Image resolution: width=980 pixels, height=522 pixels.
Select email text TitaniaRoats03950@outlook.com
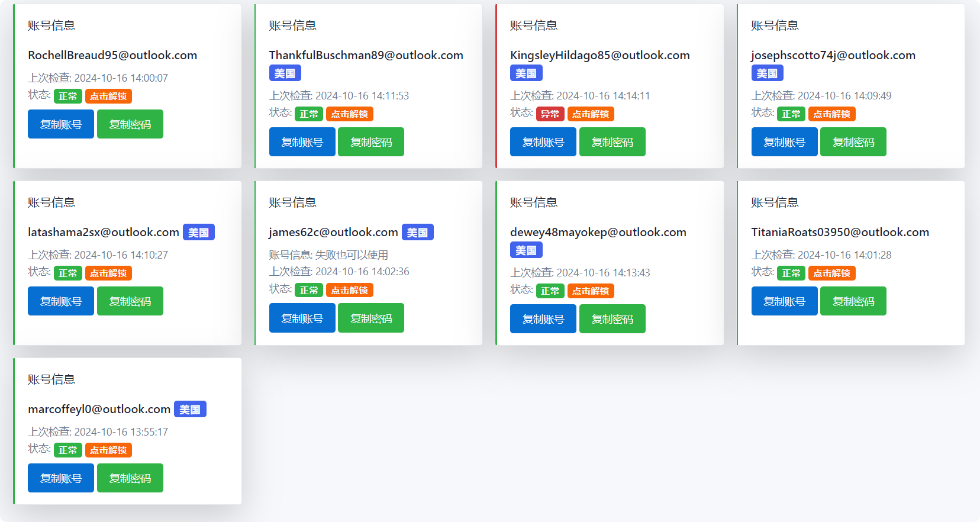pos(840,232)
